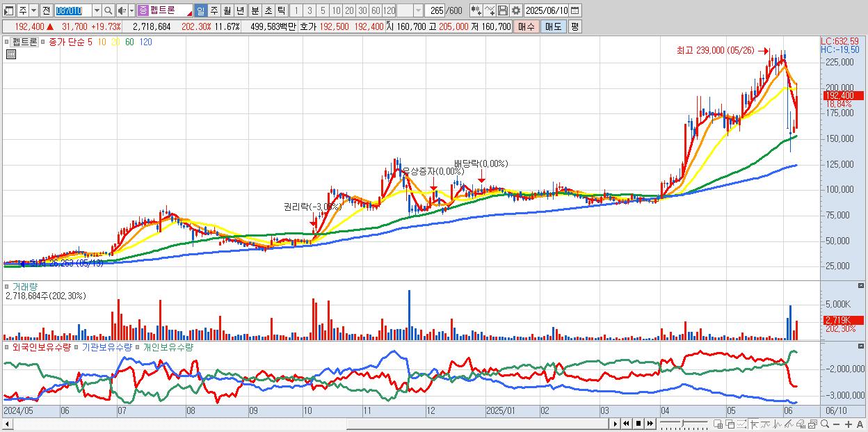Click the A text icon in bottom toolbar

[x=860, y=424]
